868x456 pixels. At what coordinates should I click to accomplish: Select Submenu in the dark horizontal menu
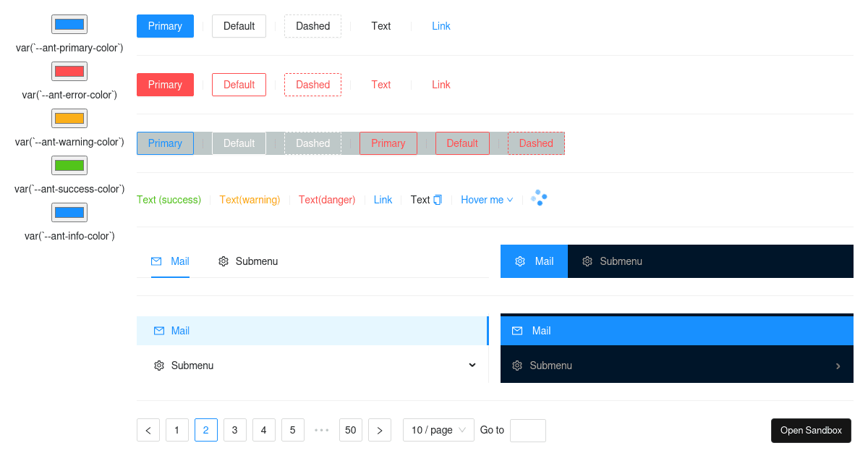621,261
